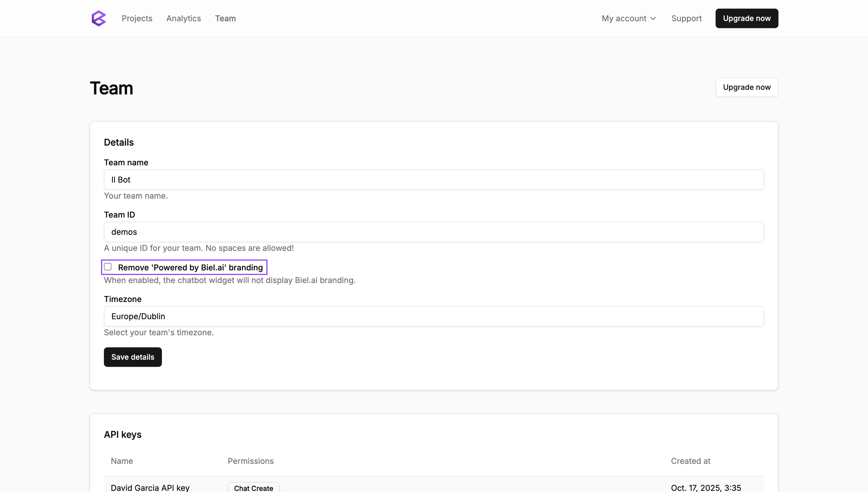
Task: Select the David Garcia API key row
Action: (x=150, y=488)
